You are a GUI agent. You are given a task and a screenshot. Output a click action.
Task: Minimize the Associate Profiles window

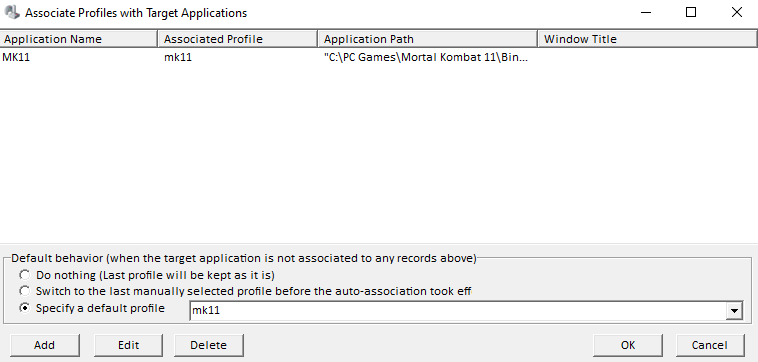646,13
